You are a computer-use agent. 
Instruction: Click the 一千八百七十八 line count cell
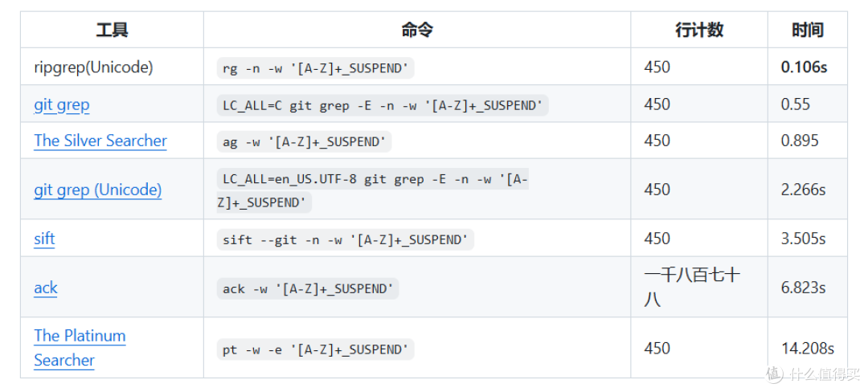[692, 287]
